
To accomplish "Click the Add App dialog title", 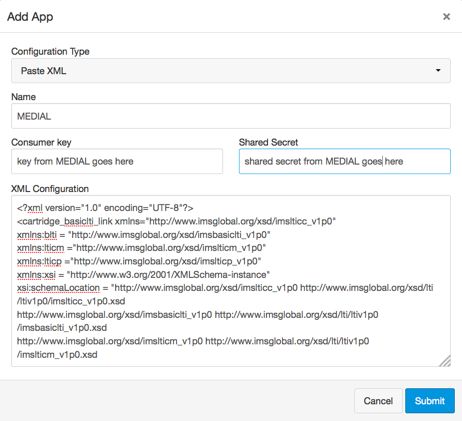I will tap(30, 17).
